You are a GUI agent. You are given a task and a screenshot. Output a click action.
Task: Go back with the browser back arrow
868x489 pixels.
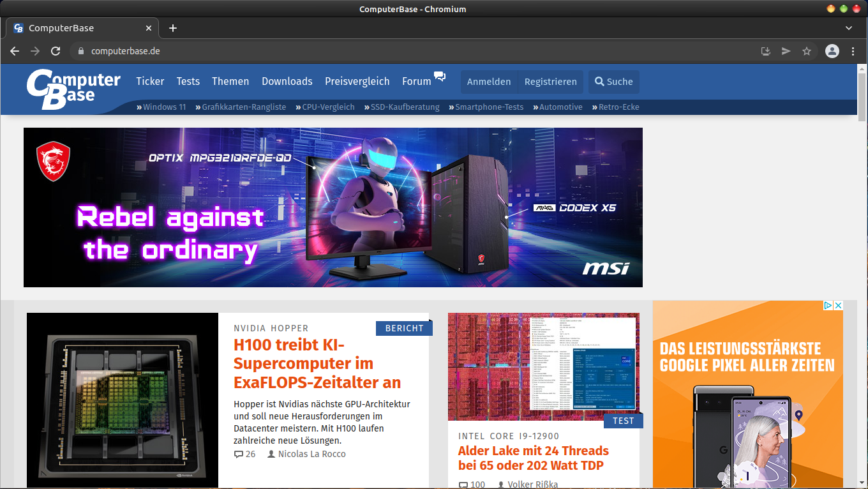point(15,51)
